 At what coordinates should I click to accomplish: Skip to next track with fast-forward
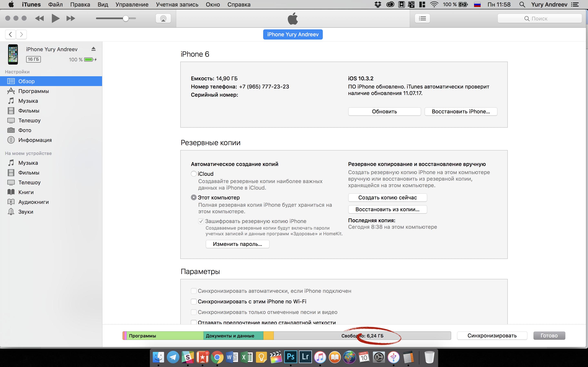71,18
